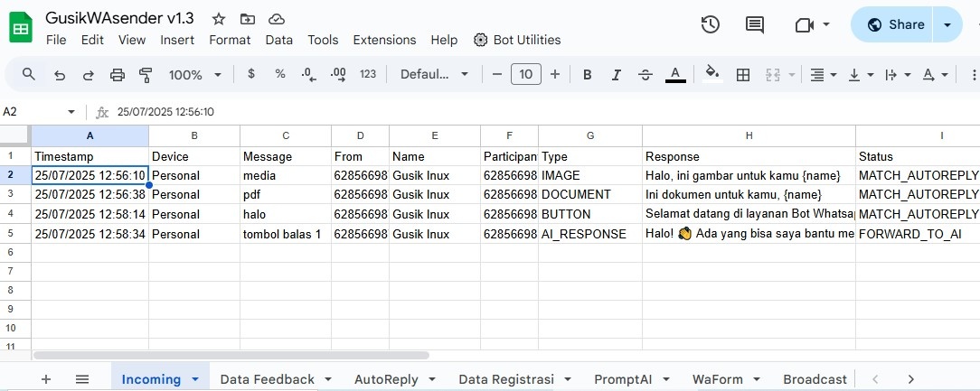Open the Tools menu

pos(323,40)
